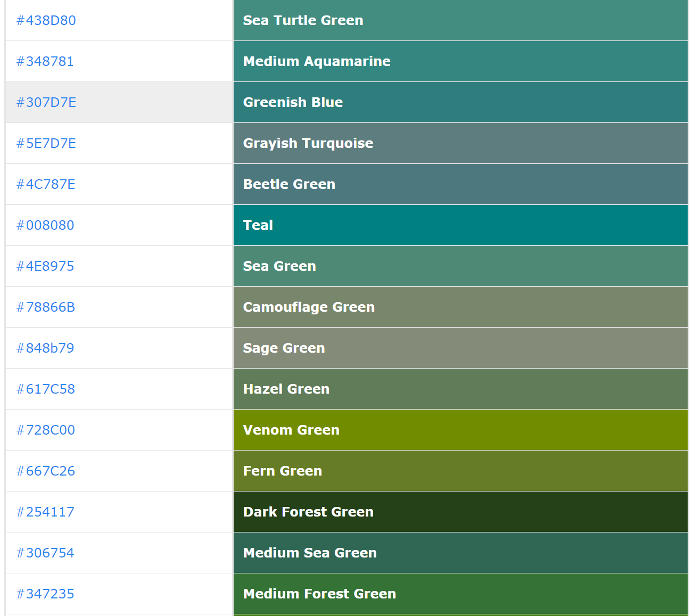
Task: Choose the Sage Green color swatch
Action: tap(460, 348)
